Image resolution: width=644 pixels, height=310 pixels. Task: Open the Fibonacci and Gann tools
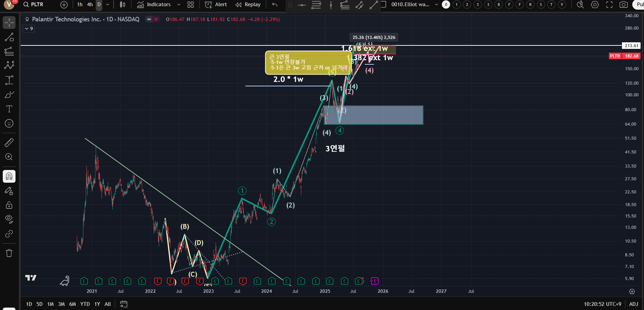point(9,52)
